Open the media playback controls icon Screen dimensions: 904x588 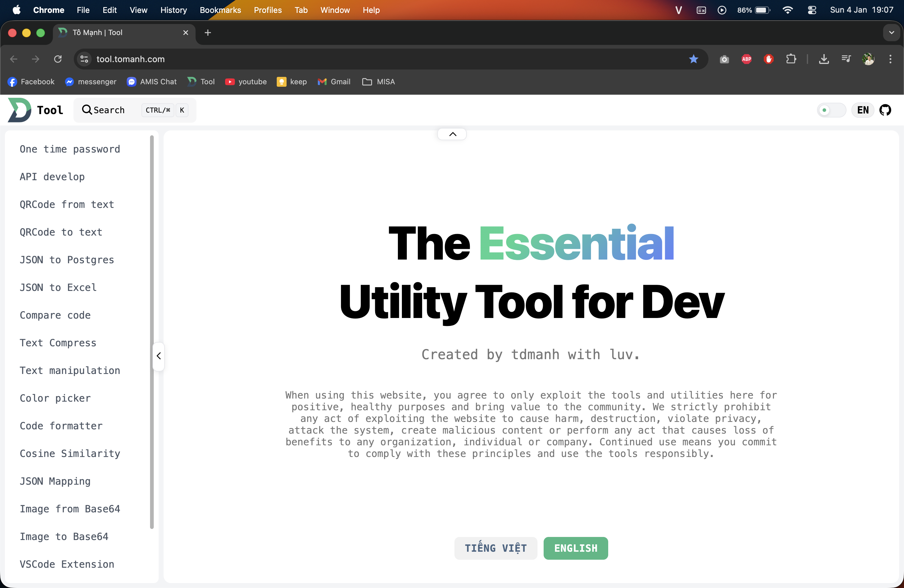point(846,59)
